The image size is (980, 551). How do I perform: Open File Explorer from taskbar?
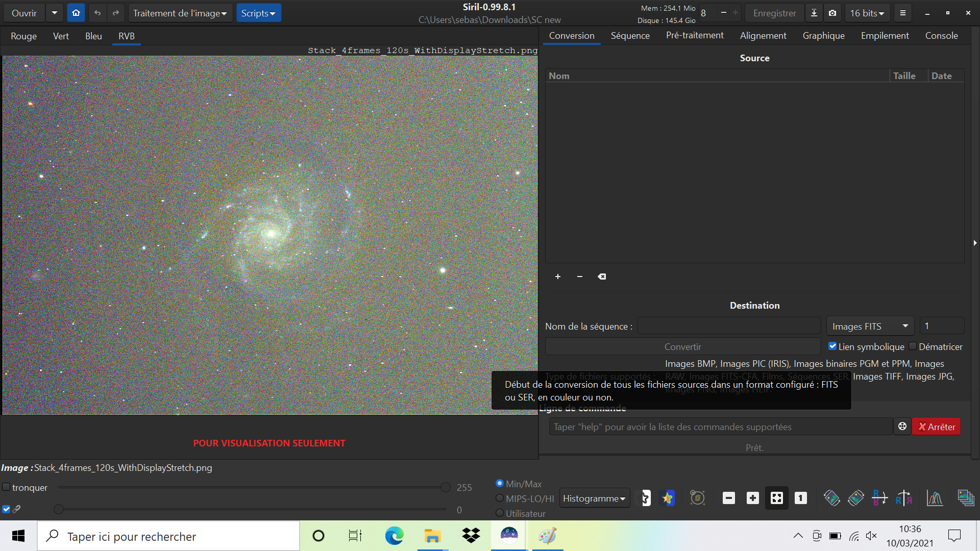(x=432, y=536)
